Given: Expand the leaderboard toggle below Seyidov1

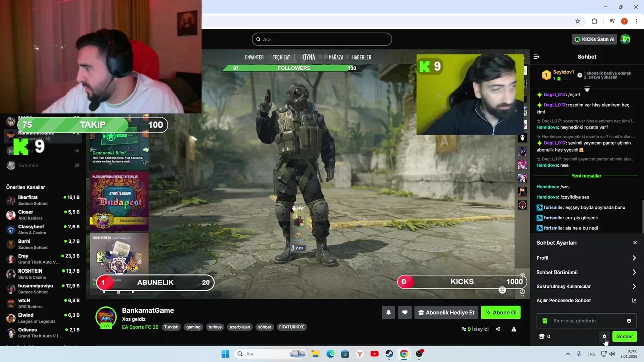Looking at the screenshot, I should tap(587, 89).
